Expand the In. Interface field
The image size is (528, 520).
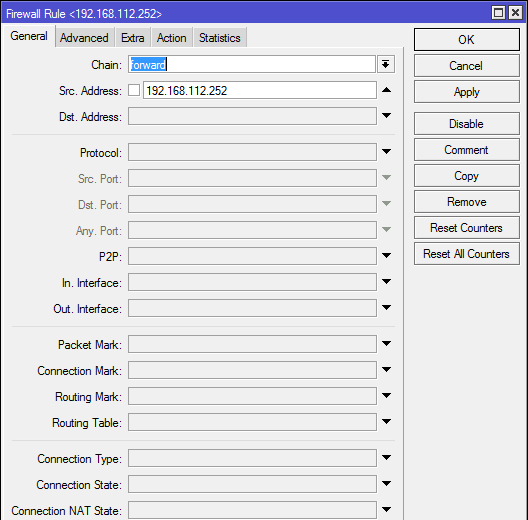[387, 281]
